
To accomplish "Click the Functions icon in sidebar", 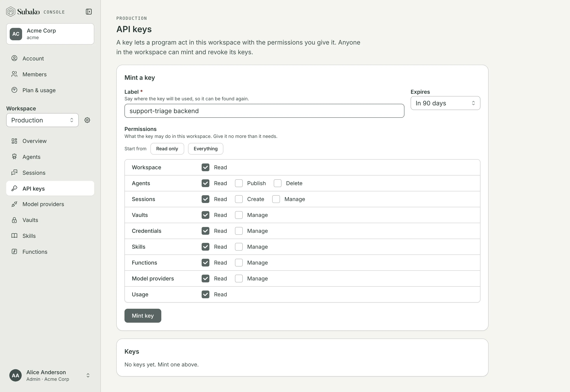I will pos(15,252).
